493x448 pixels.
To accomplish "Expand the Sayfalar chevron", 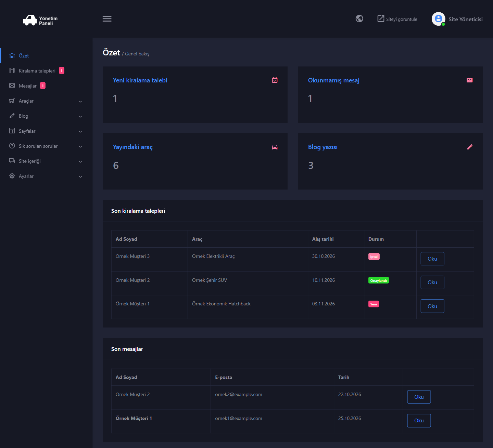I will [80, 131].
